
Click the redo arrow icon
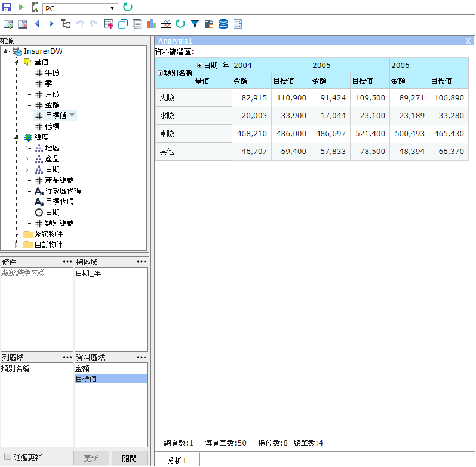pyautogui.click(x=94, y=24)
